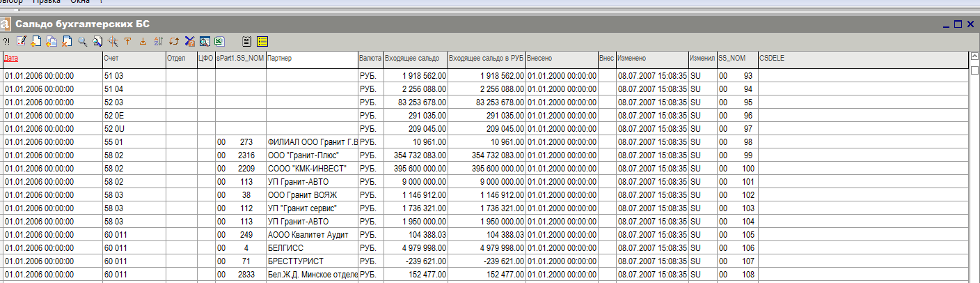Click Входящее сальдо в РУБ column header
This screenshot has height=283, width=980.
point(487,59)
